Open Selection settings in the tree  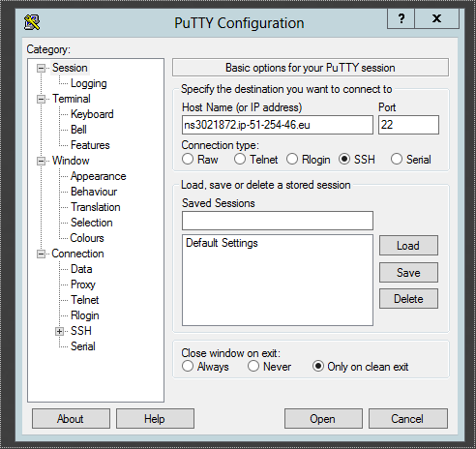(92, 223)
